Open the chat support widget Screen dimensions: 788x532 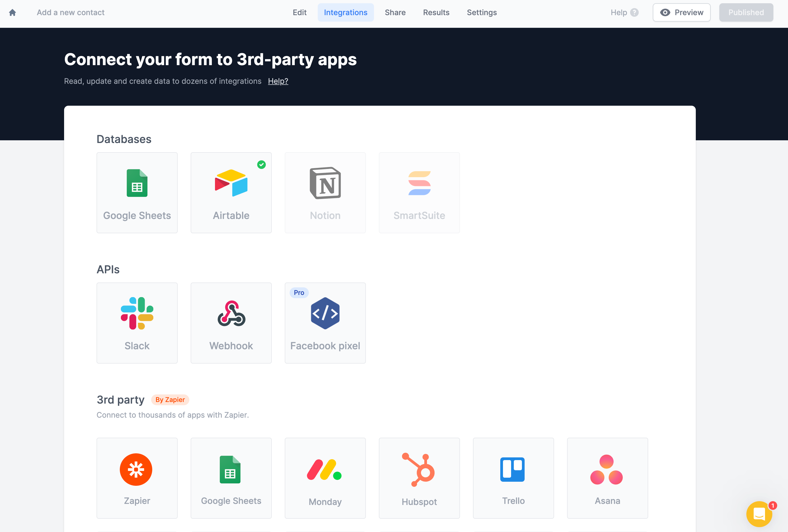pos(759,514)
